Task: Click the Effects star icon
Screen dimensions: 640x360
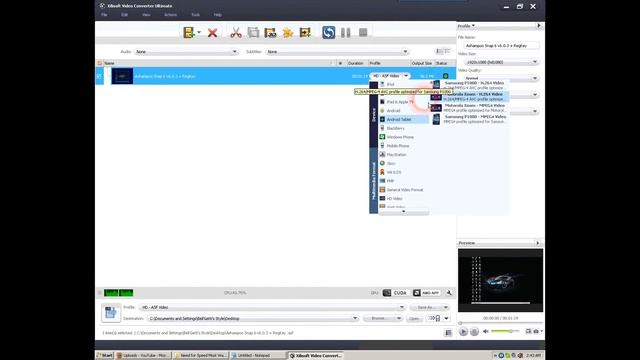Action: coord(288,33)
